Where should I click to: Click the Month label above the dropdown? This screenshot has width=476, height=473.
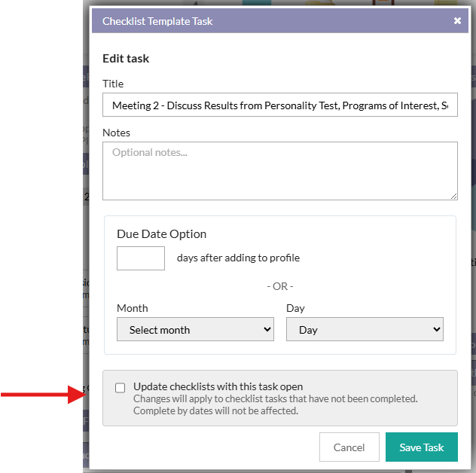point(133,308)
